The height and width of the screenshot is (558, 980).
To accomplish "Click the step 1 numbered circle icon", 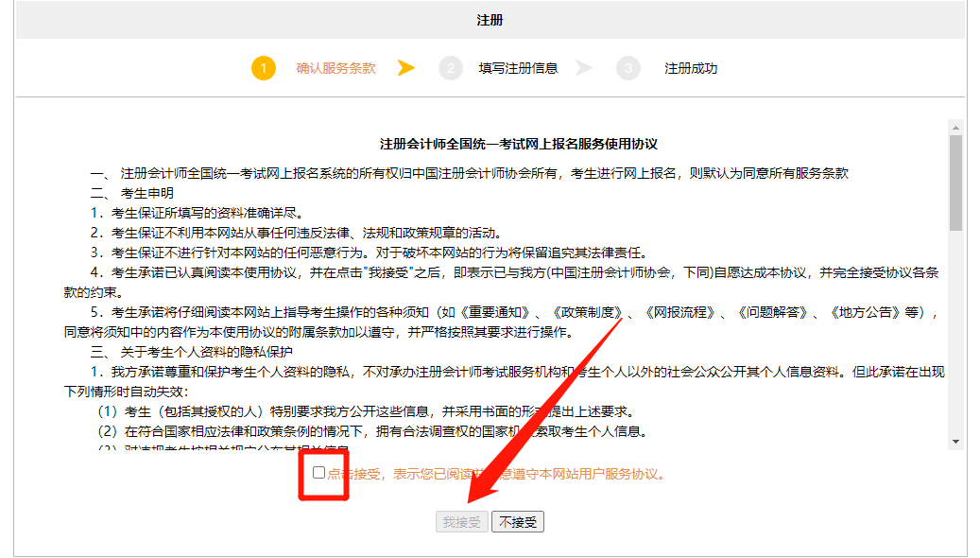I will pos(264,68).
